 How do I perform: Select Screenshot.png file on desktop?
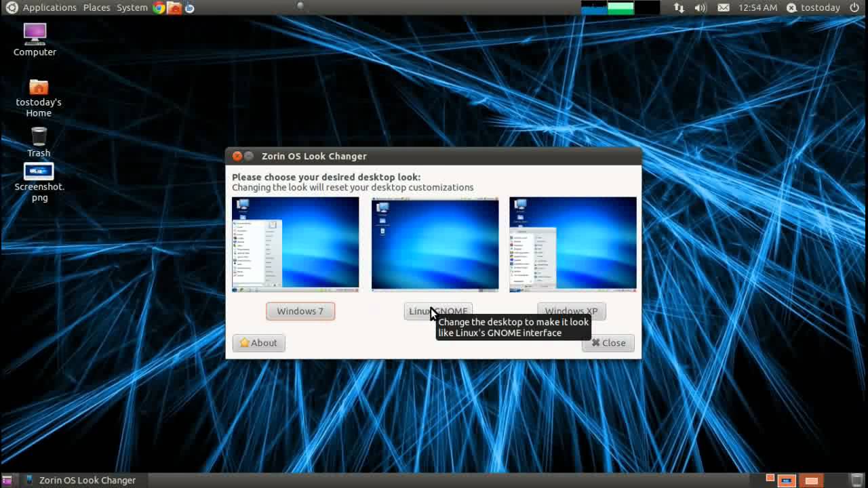tap(39, 182)
